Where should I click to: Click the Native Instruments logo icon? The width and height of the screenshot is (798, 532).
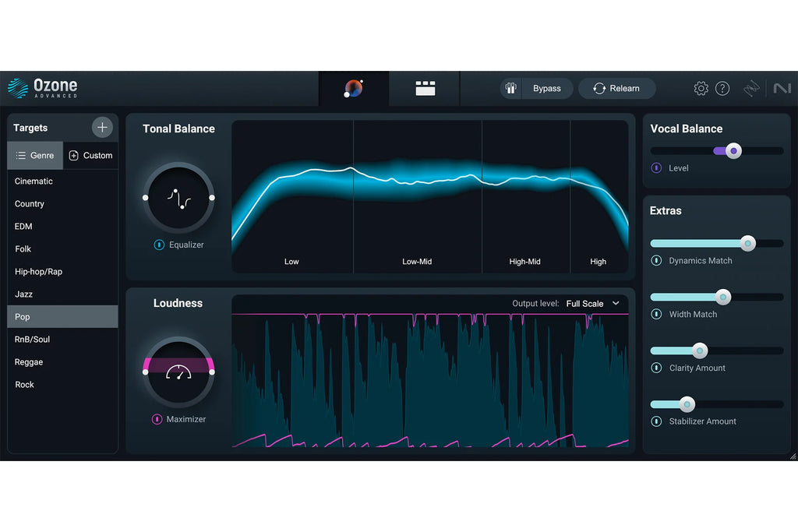pyautogui.click(x=783, y=88)
